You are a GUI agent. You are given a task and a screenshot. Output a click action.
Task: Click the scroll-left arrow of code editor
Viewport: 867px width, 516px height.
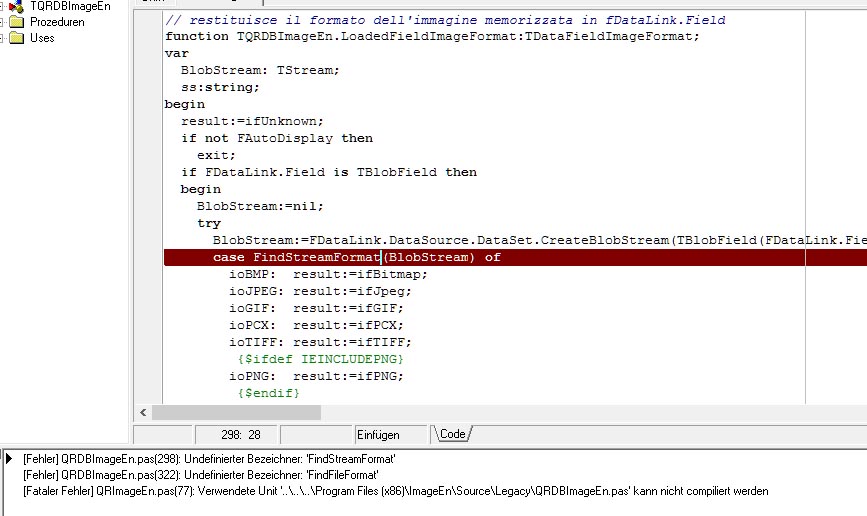point(143,412)
